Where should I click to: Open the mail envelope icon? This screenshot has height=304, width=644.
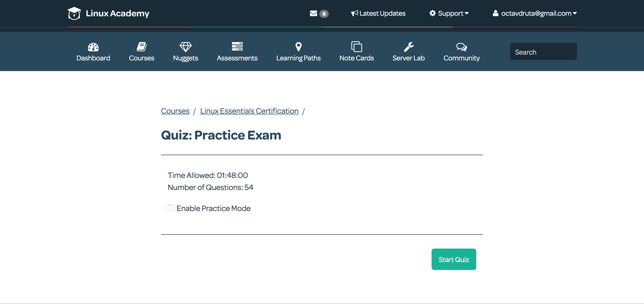click(x=314, y=13)
